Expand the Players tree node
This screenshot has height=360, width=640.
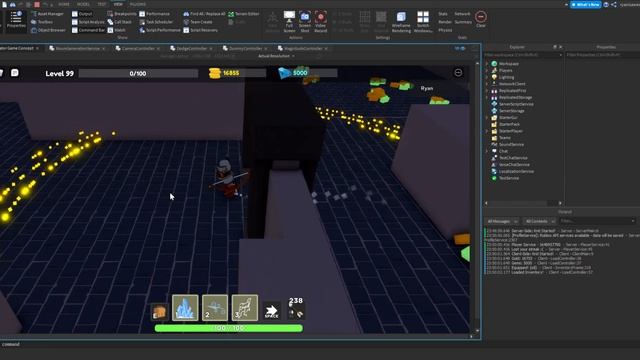(x=487, y=71)
